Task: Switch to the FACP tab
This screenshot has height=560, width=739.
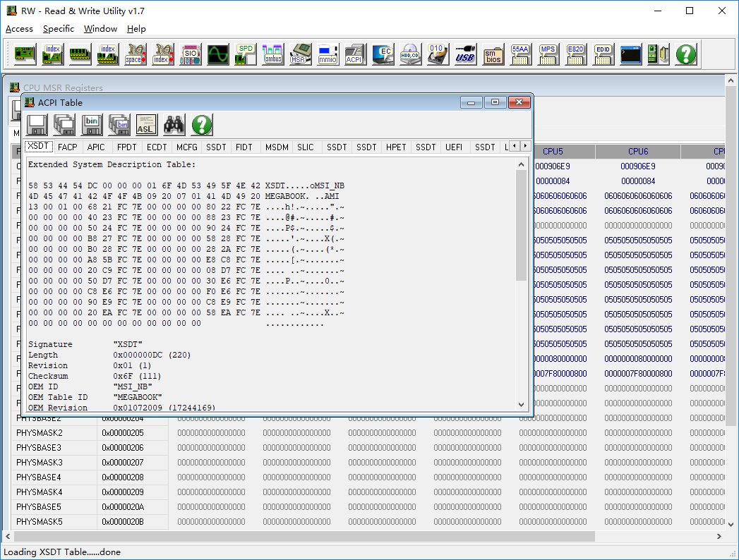Action: coord(67,147)
